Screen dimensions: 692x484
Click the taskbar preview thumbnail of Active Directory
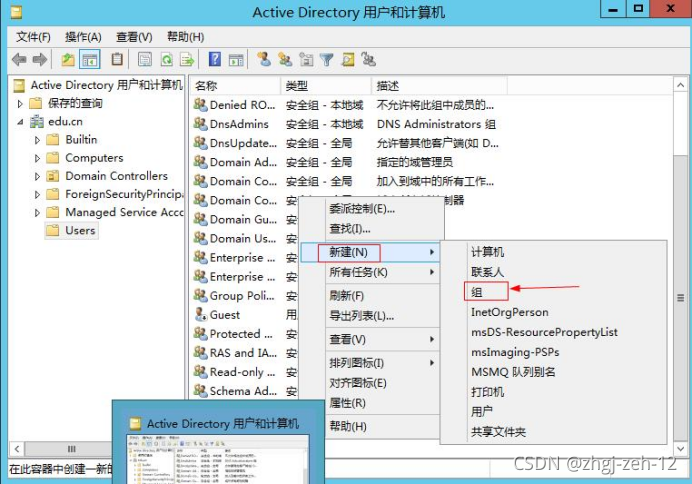tap(218, 459)
